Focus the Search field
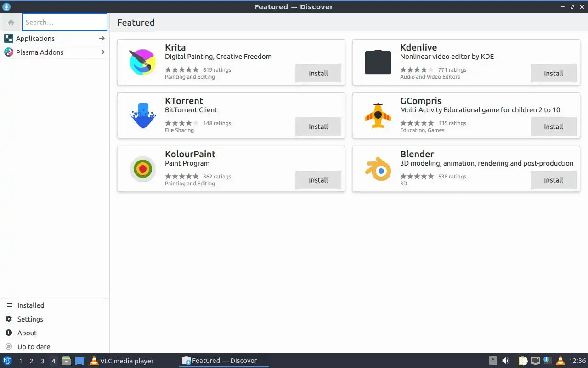588x368 pixels. (65, 22)
